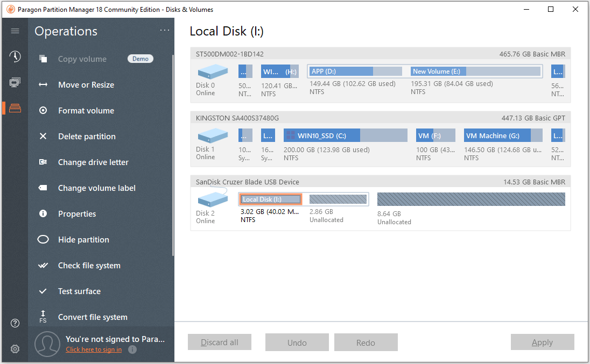
Task: Select the New Volume (E:) volume bar
Action: click(x=475, y=72)
